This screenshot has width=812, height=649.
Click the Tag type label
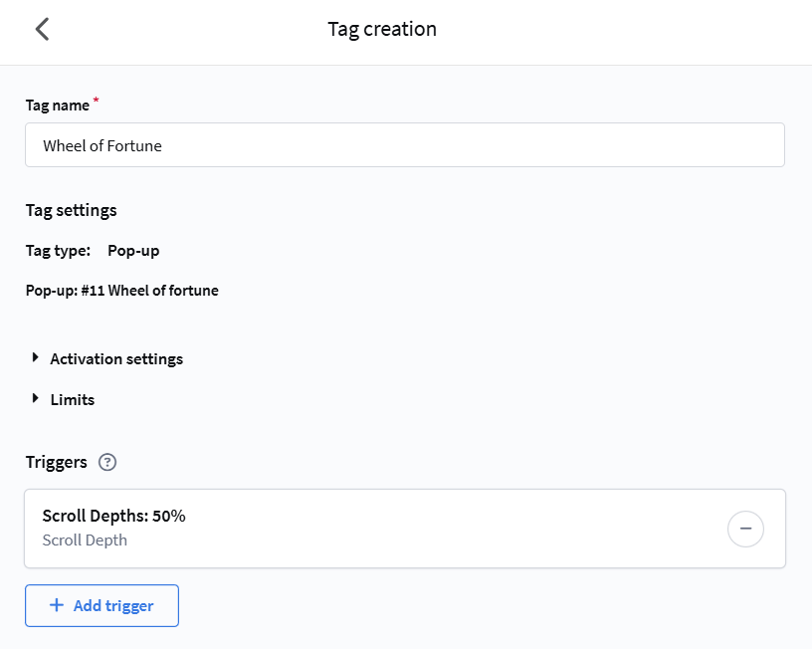(58, 250)
